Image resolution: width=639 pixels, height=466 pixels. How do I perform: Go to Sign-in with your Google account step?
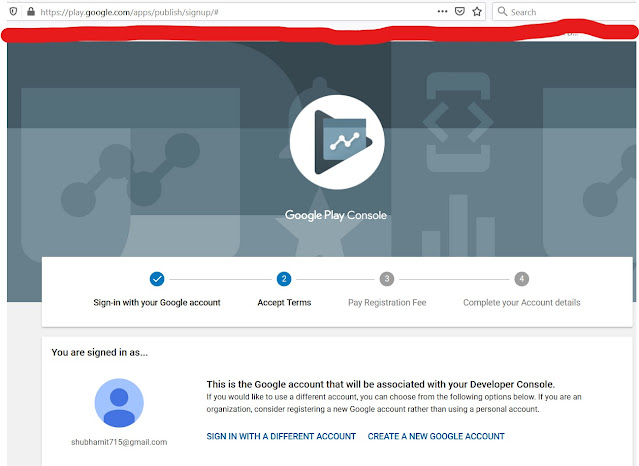coord(157,303)
